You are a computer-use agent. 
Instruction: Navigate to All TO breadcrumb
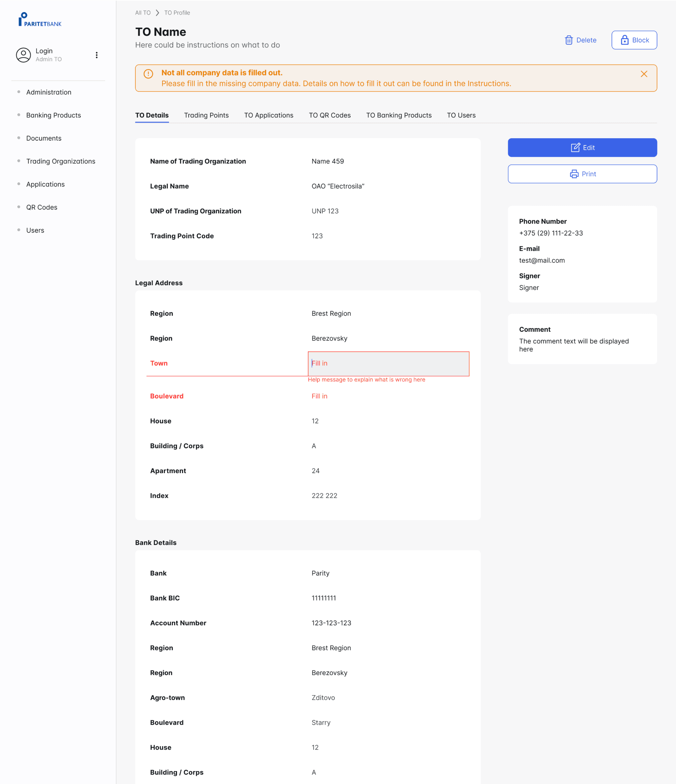pyautogui.click(x=143, y=13)
